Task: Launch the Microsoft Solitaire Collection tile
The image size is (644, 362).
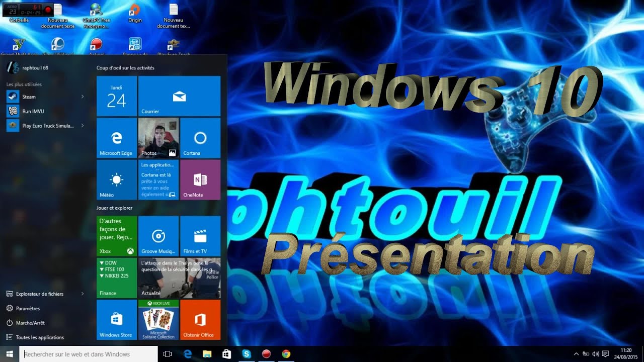Action: tap(158, 320)
